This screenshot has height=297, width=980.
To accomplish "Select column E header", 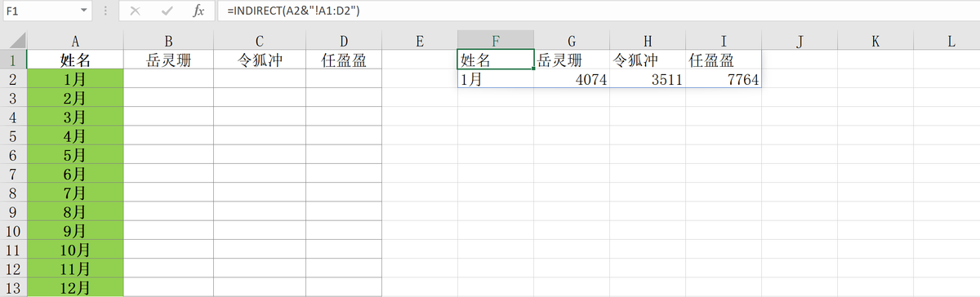I will click(x=420, y=41).
